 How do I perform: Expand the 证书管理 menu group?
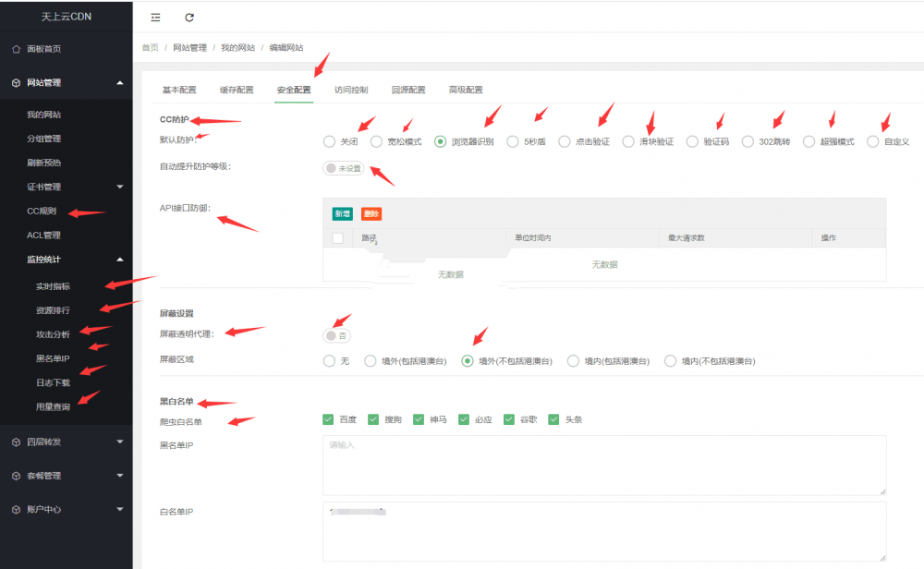coord(65,186)
